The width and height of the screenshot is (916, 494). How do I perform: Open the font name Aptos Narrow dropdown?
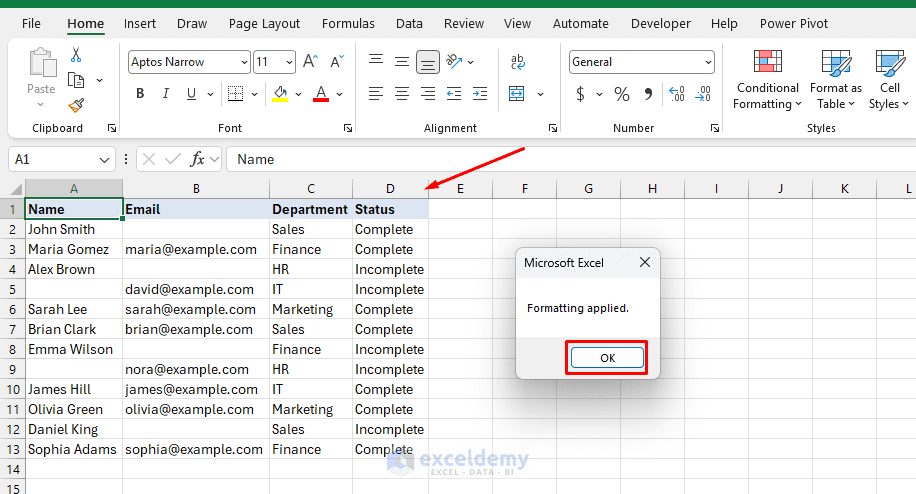pyautogui.click(x=244, y=62)
